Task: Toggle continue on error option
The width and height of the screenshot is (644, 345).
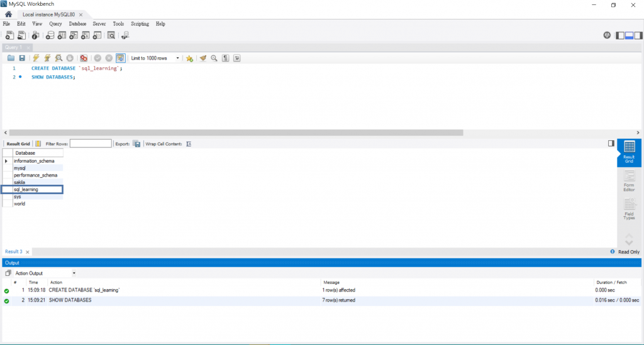Action: pos(84,58)
